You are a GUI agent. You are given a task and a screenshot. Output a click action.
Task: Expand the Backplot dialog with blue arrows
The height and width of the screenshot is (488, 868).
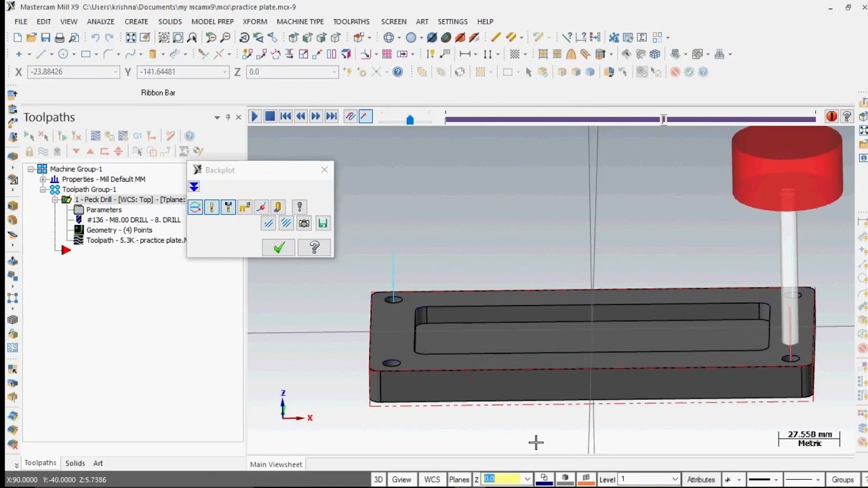coord(194,187)
